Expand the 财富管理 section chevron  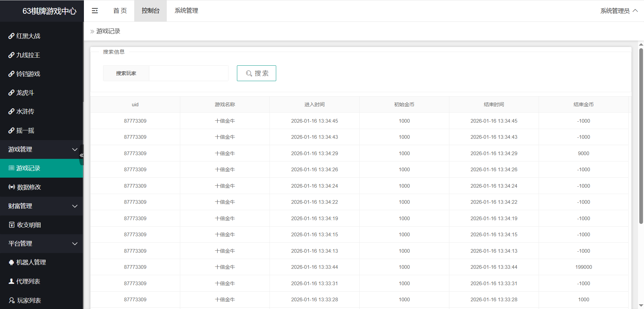[x=75, y=206]
